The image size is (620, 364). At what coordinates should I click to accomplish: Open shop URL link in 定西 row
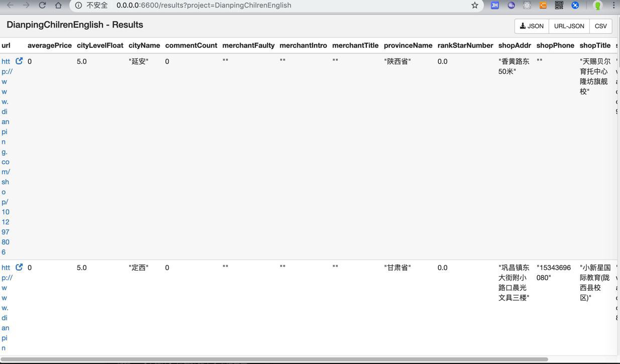[6, 307]
